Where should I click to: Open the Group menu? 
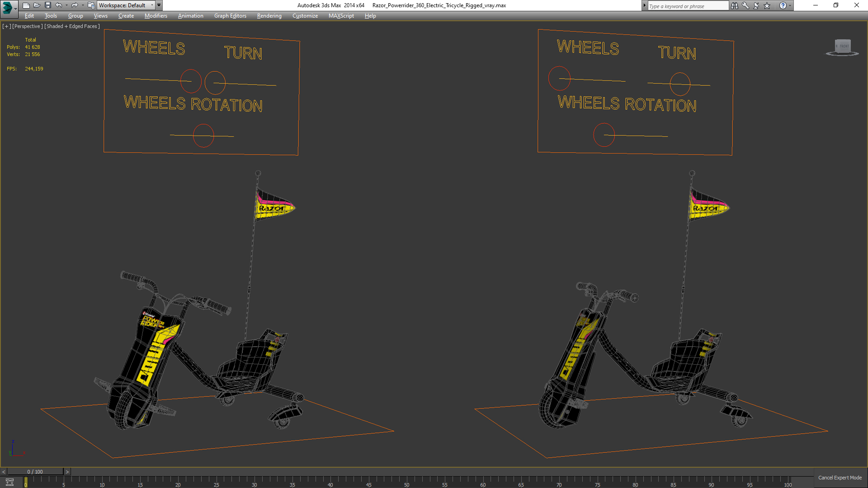[75, 16]
